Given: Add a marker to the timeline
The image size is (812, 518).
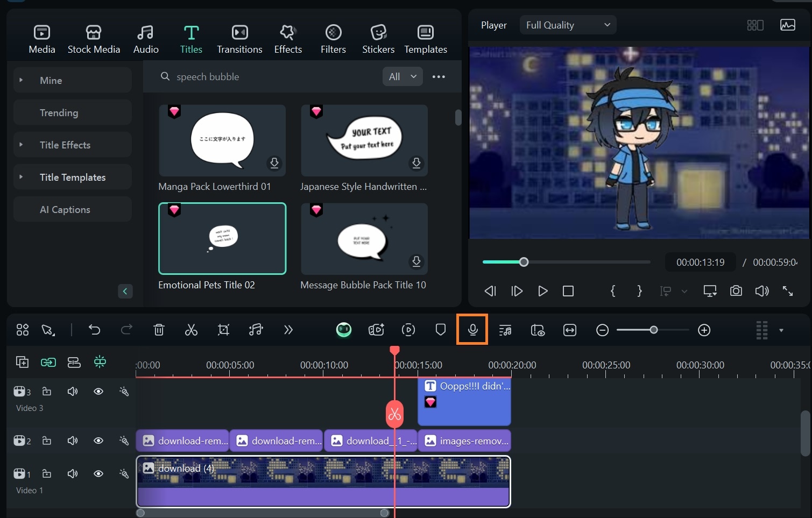Looking at the screenshot, I should point(441,330).
